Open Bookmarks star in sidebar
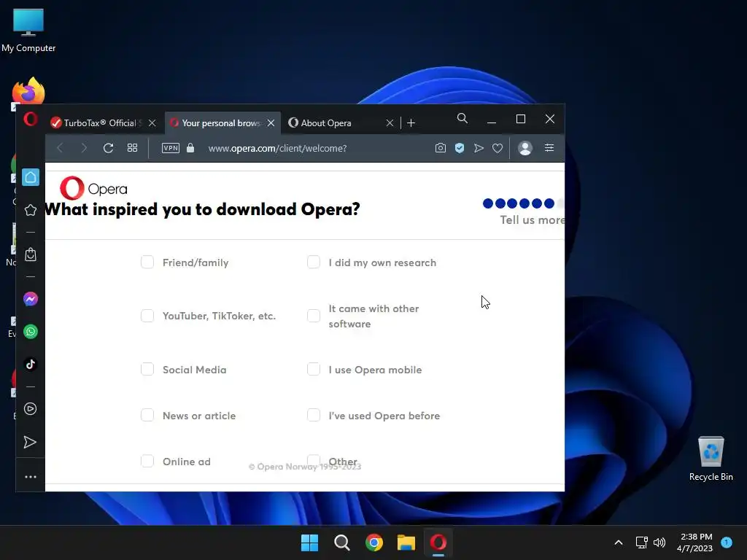The height and width of the screenshot is (560, 747). (x=31, y=210)
